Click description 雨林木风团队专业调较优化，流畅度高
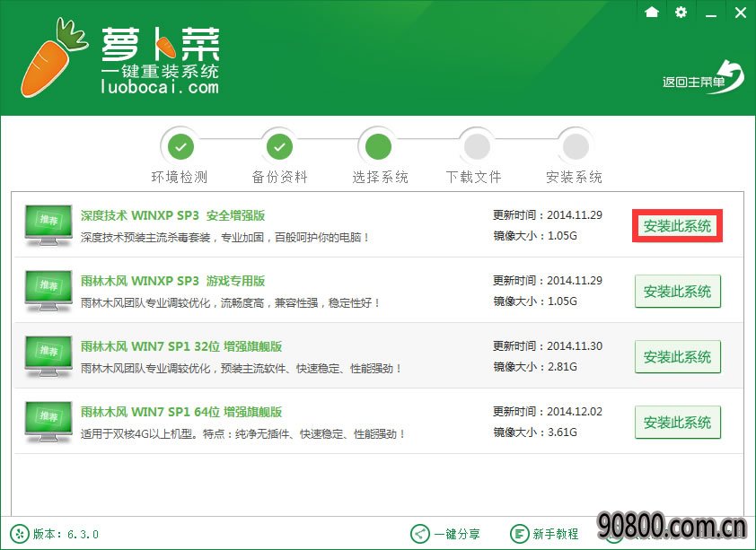Viewport: 756px width, 550px height. click(x=230, y=303)
